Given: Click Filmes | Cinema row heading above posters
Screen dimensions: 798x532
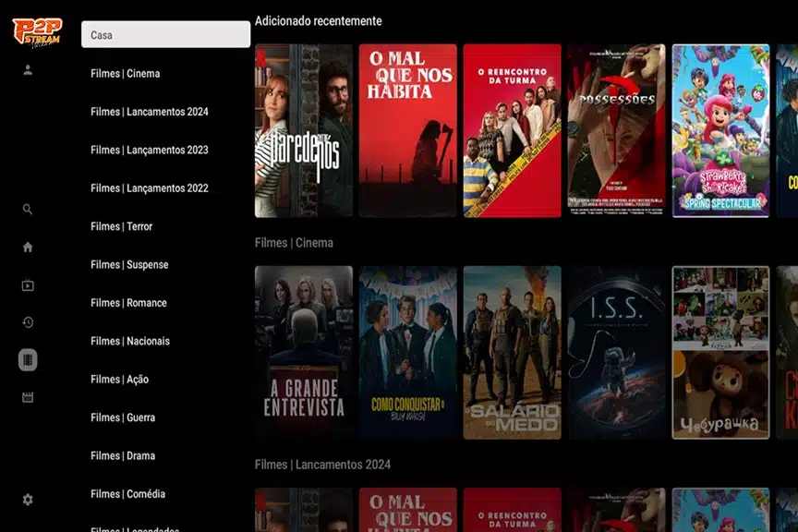Looking at the screenshot, I should pos(294,243).
